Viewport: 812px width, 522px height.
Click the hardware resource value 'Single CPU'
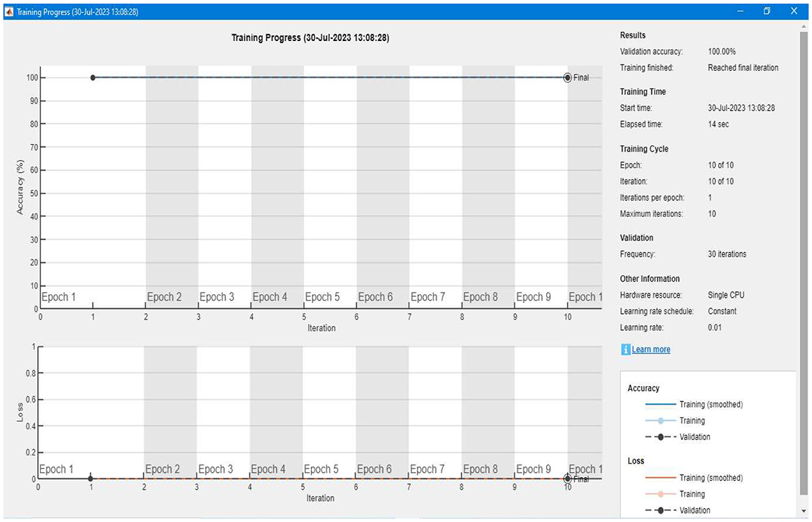tap(726, 295)
